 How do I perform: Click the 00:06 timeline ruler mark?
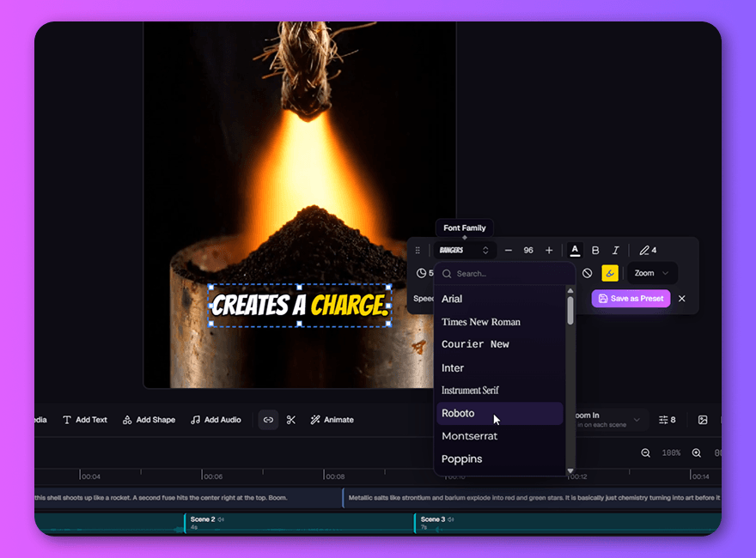point(212,476)
